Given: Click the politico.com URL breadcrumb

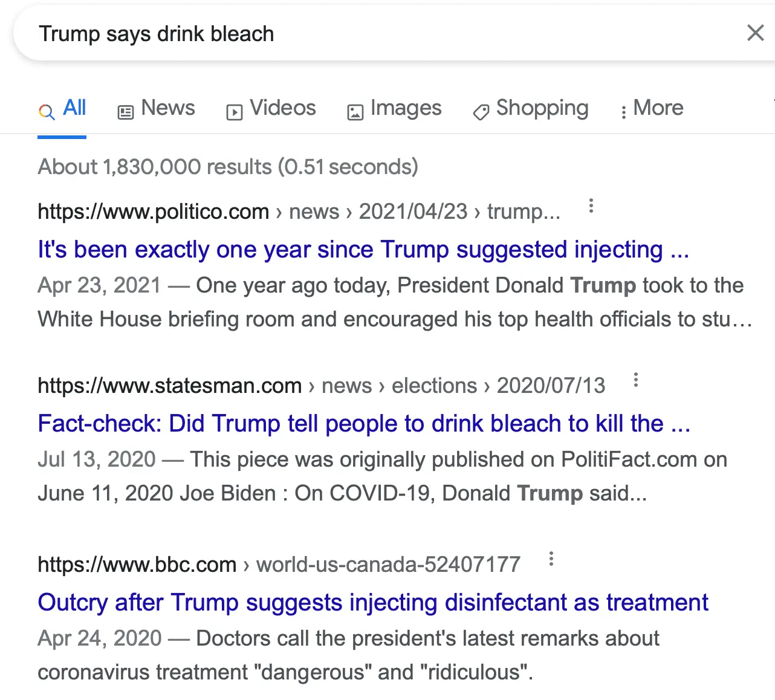Looking at the screenshot, I should pyautogui.click(x=153, y=212).
